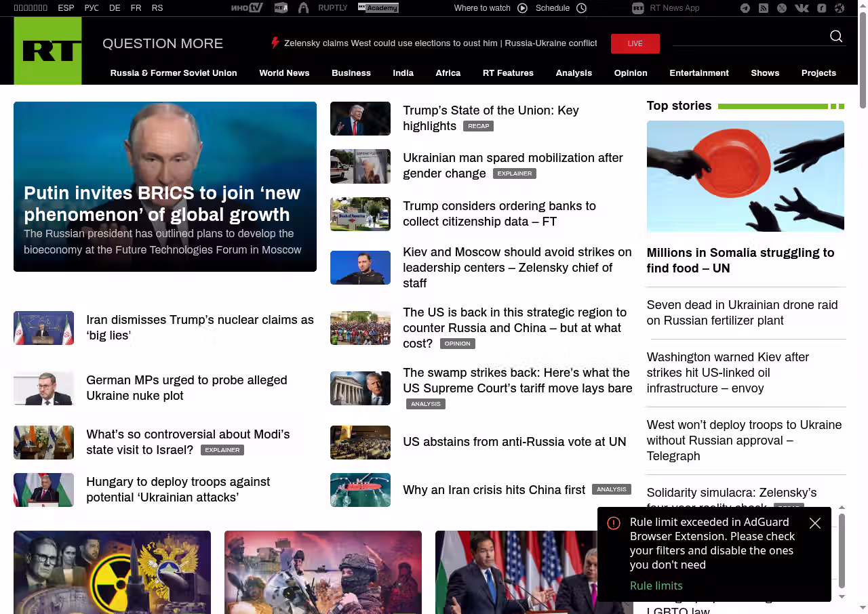Click the Where to watch play icon
The image size is (868, 614).
pyautogui.click(x=522, y=8)
